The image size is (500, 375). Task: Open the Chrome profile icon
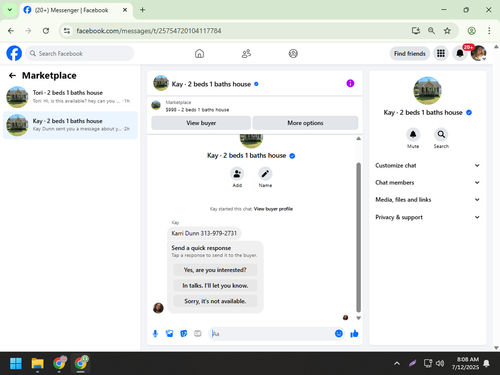pyautogui.click(x=471, y=31)
